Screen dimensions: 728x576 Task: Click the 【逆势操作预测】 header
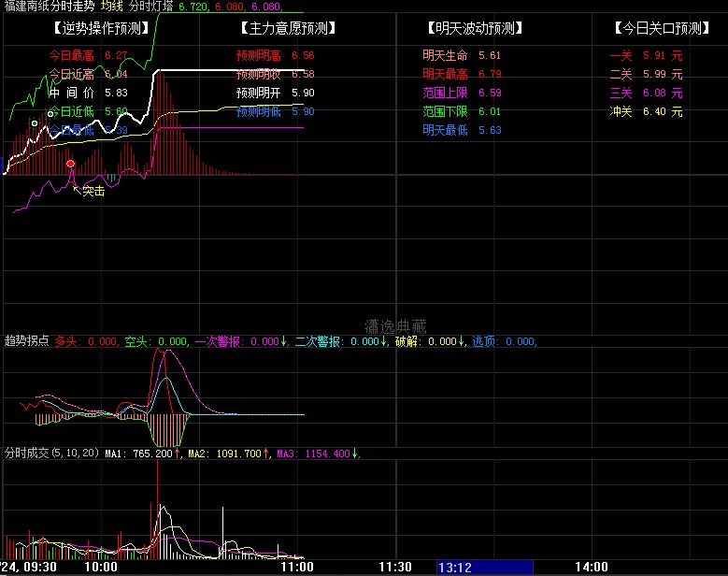100,28
